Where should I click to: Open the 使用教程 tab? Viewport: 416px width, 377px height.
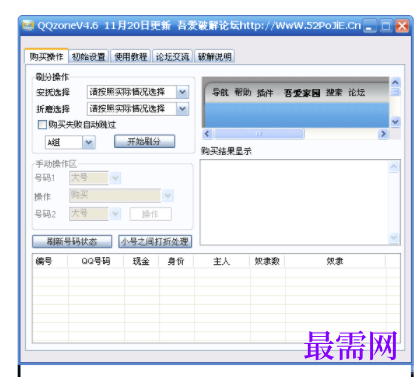[131, 57]
